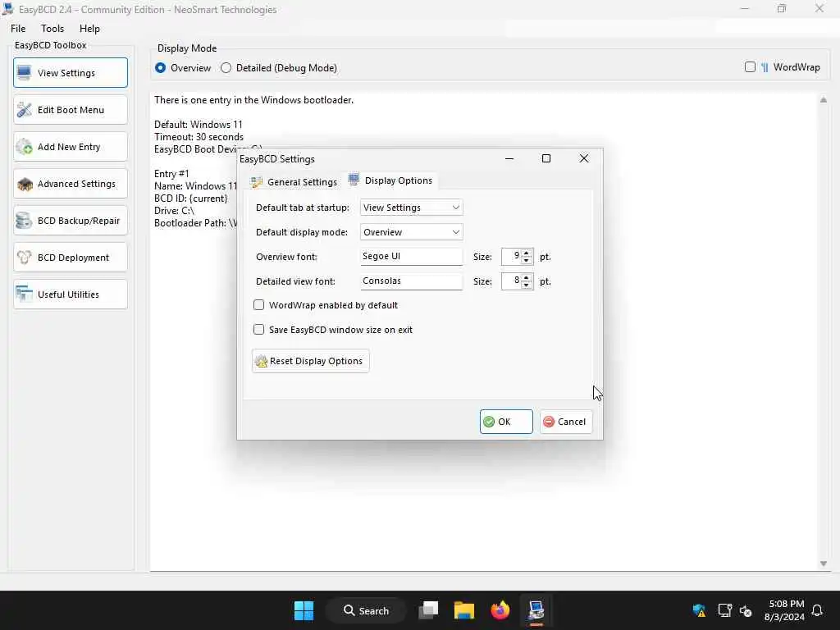Increase the Overview font size by one
Viewport: 840px width, 630px height.
527,253
